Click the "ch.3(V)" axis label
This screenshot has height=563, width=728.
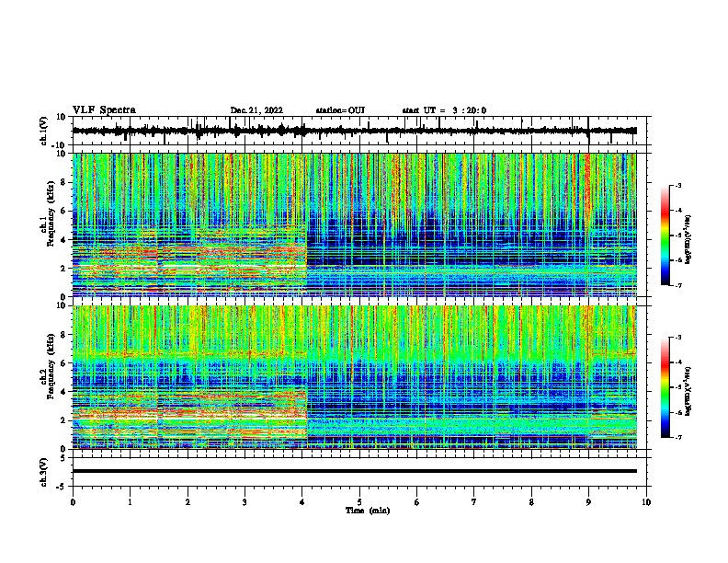click(x=44, y=472)
